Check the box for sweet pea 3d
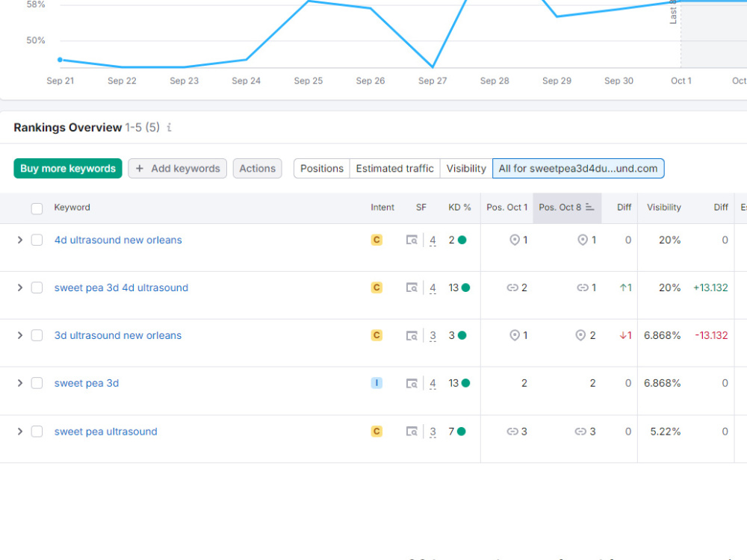This screenshot has width=747, height=560. click(x=37, y=383)
